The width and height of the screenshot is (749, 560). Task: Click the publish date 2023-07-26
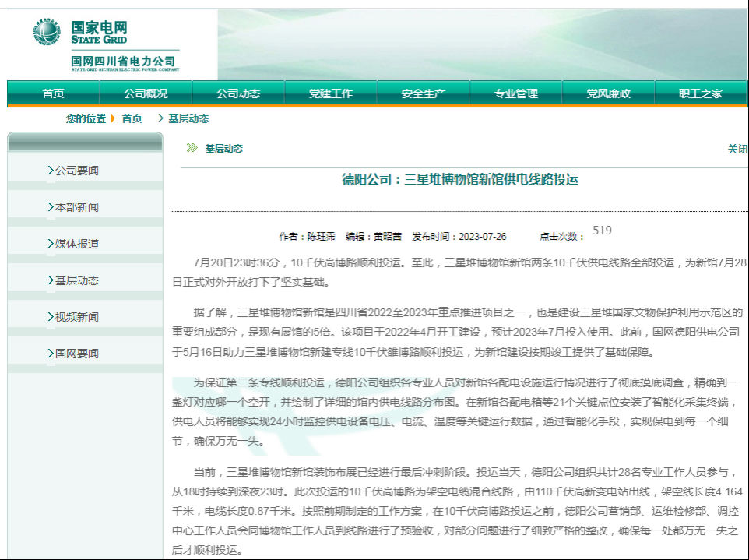pyautogui.click(x=483, y=237)
